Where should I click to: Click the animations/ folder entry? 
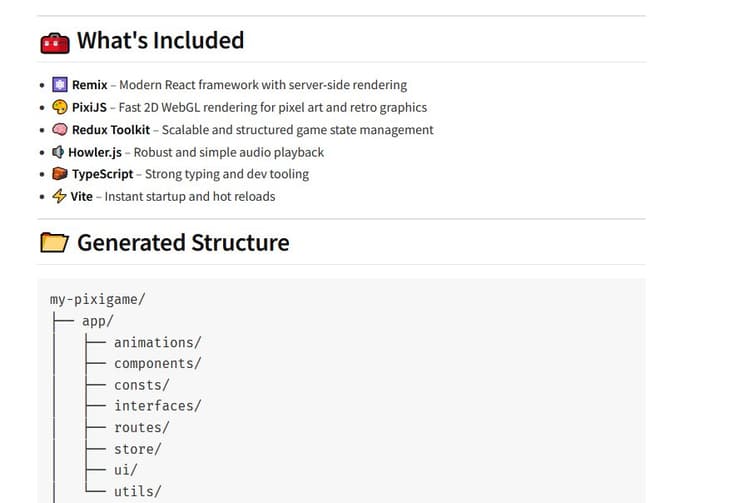(158, 342)
